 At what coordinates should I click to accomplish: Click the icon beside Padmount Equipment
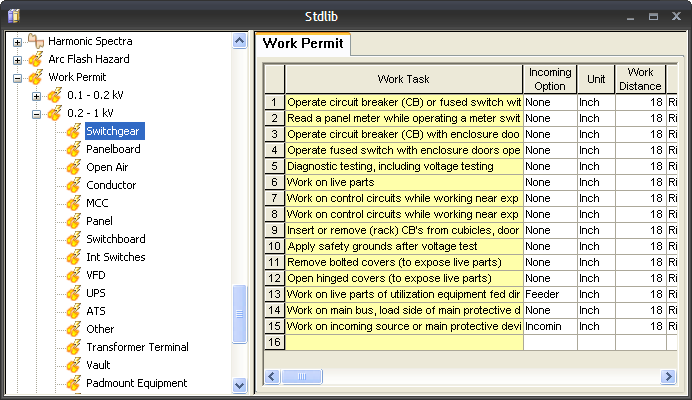tap(74, 383)
